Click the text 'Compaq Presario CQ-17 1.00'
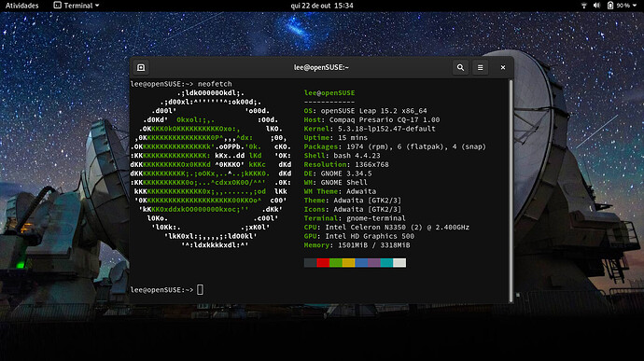 pyautogui.click(x=385, y=120)
